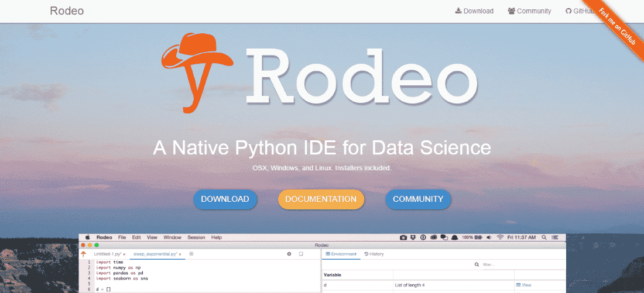Click the Spotlight search icon in menu bar
This screenshot has width=644, height=293.
544,237
